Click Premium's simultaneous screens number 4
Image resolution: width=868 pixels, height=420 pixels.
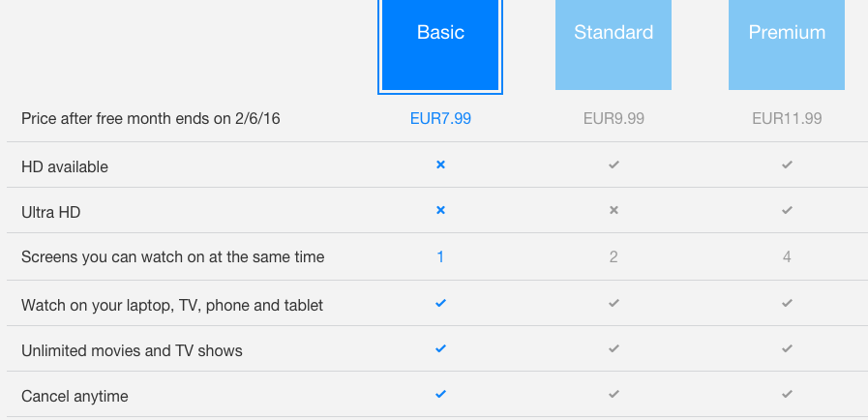(x=787, y=256)
